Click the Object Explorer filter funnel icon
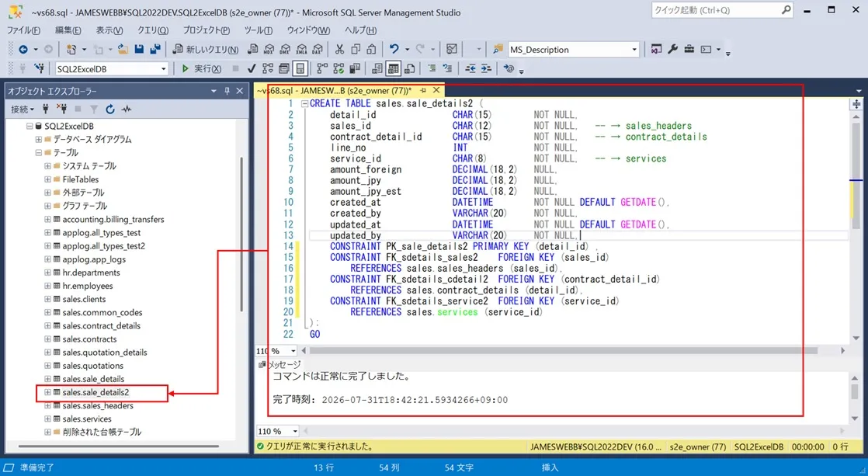The image size is (868, 476). click(93, 109)
